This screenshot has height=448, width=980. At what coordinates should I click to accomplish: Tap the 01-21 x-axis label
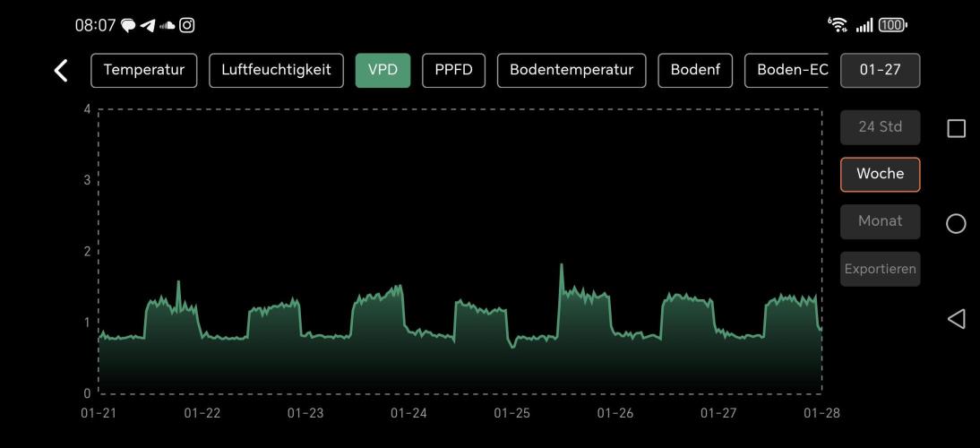pos(99,413)
